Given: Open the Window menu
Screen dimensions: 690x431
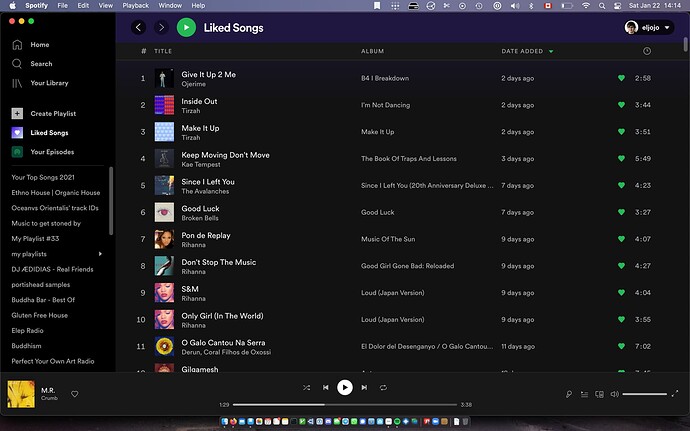Looking at the screenshot, I should pos(170,5).
